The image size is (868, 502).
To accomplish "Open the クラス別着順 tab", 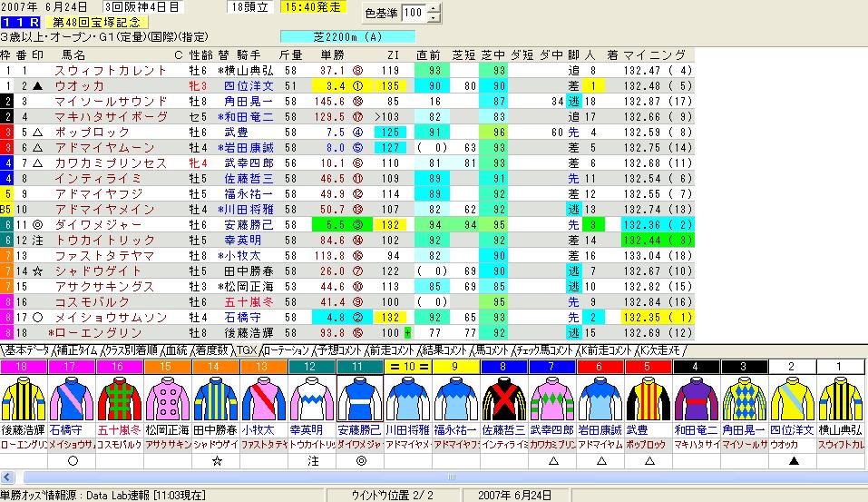I will (x=131, y=350).
